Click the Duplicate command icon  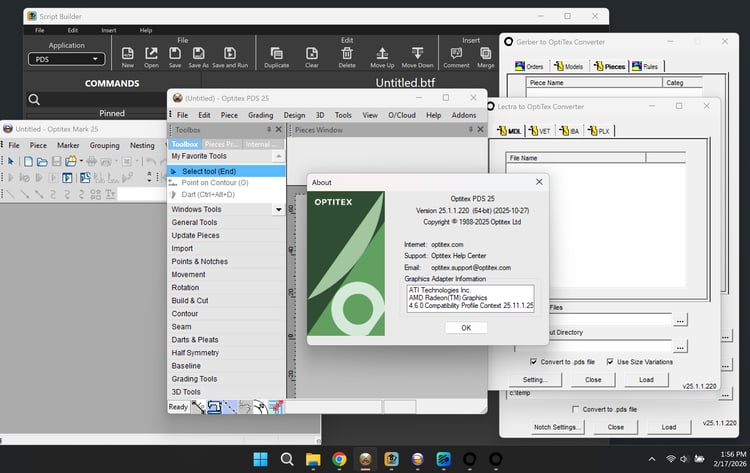[x=277, y=54]
